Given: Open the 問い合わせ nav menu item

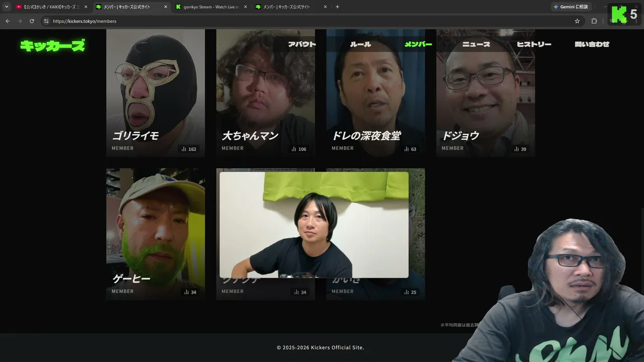Looking at the screenshot, I should coord(592,44).
